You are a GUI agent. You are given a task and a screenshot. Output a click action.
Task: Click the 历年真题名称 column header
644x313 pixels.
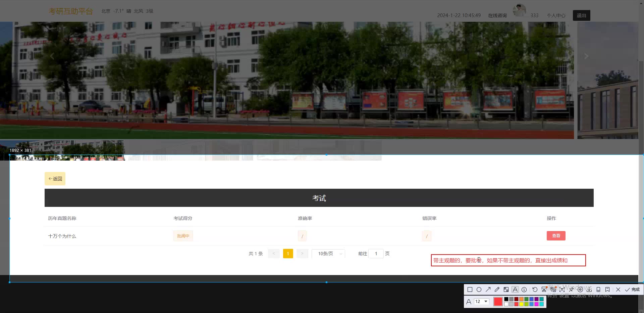(x=62, y=218)
